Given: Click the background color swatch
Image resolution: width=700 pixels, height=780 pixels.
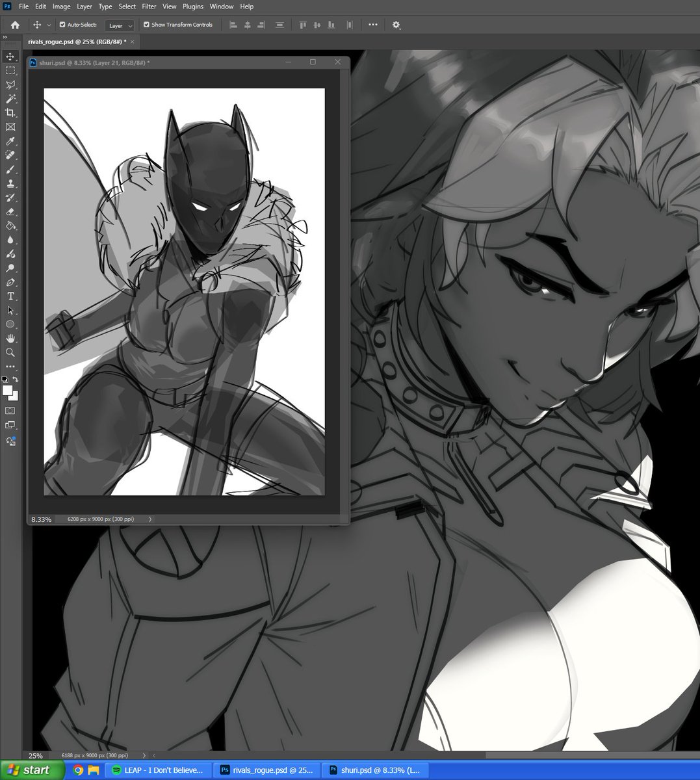Looking at the screenshot, I should pyautogui.click(x=14, y=396).
